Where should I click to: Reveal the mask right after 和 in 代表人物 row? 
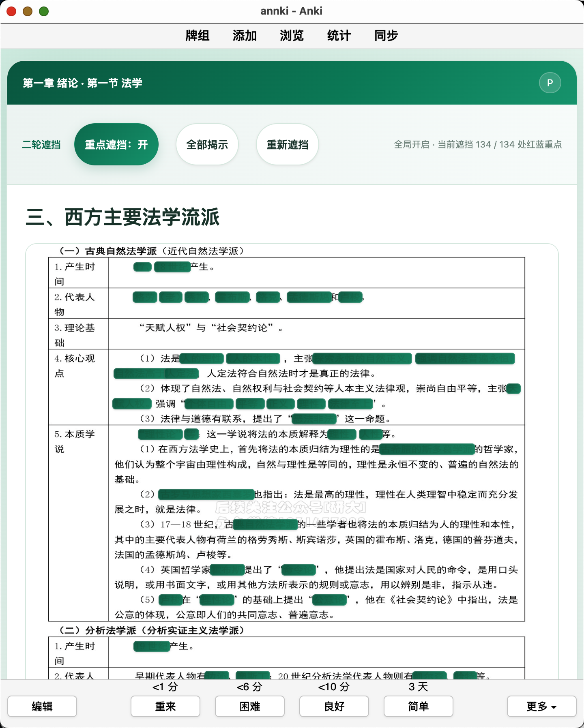coord(350,297)
